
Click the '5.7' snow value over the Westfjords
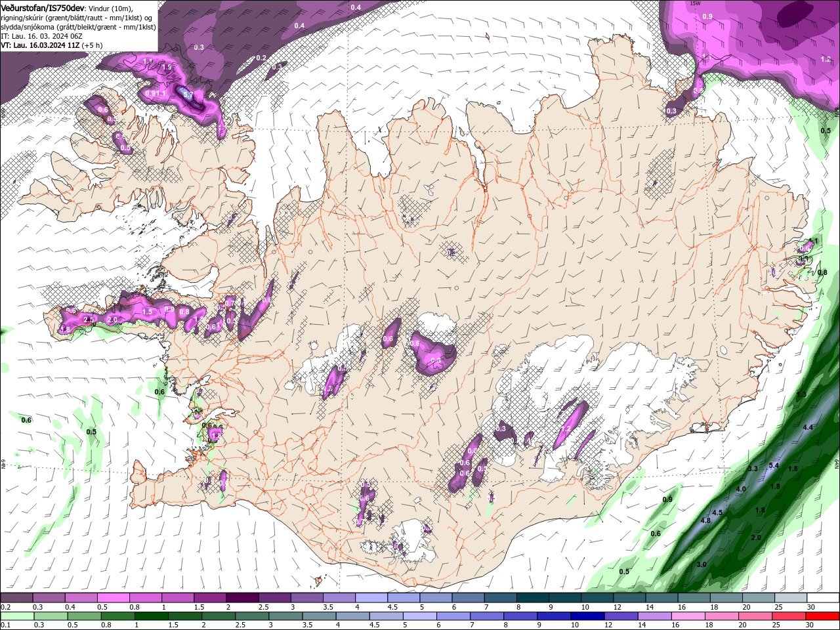tap(188, 95)
